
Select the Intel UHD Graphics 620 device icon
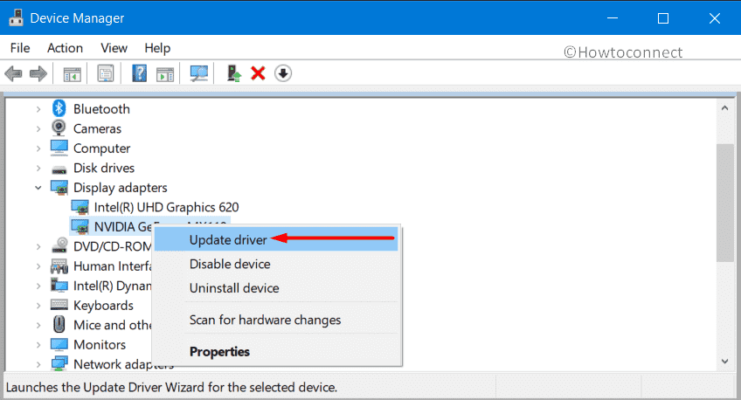(80, 207)
